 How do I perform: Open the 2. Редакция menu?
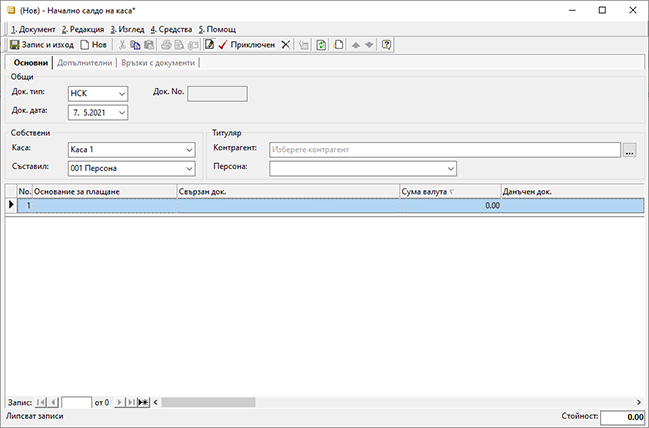pos(83,29)
